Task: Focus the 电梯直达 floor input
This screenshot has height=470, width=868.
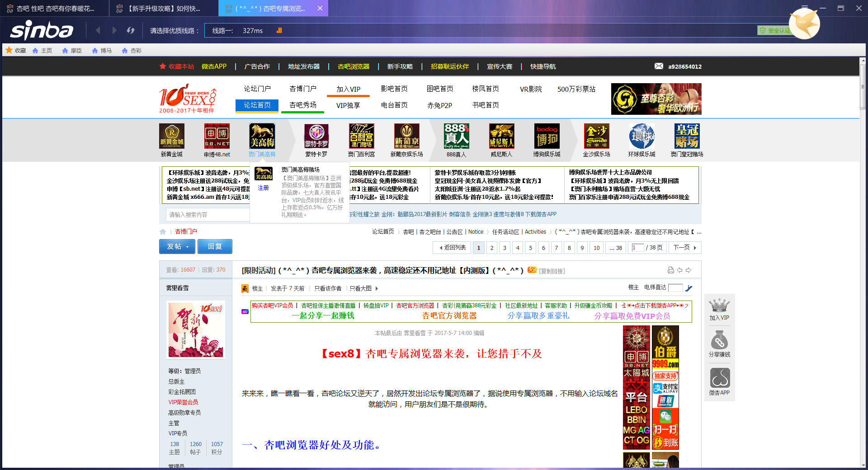Action: (x=675, y=288)
